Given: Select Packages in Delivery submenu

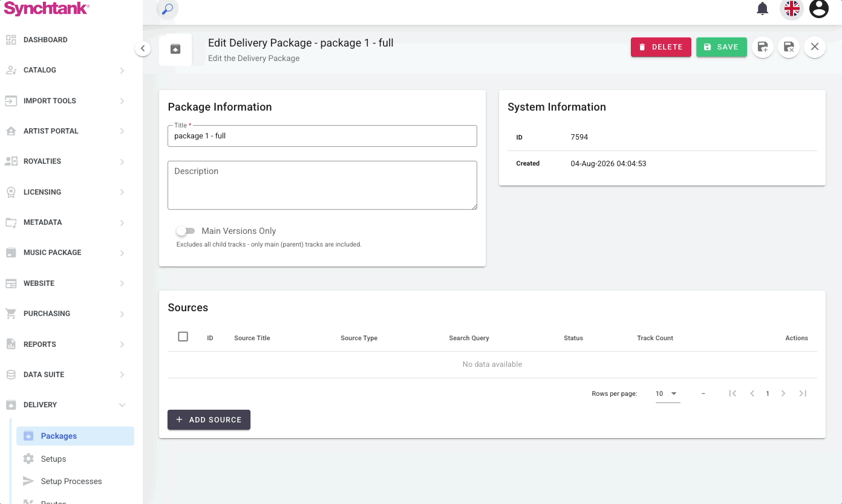Looking at the screenshot, I should coord(75,436).
